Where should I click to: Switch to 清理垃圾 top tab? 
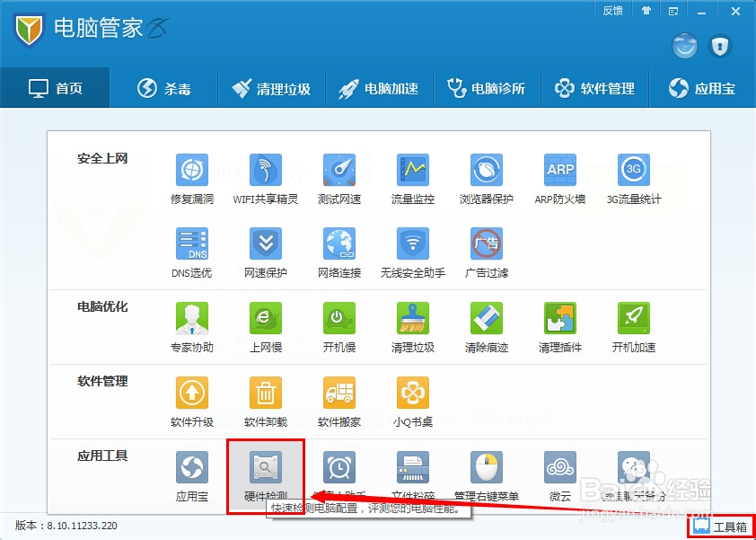point(271,88)
